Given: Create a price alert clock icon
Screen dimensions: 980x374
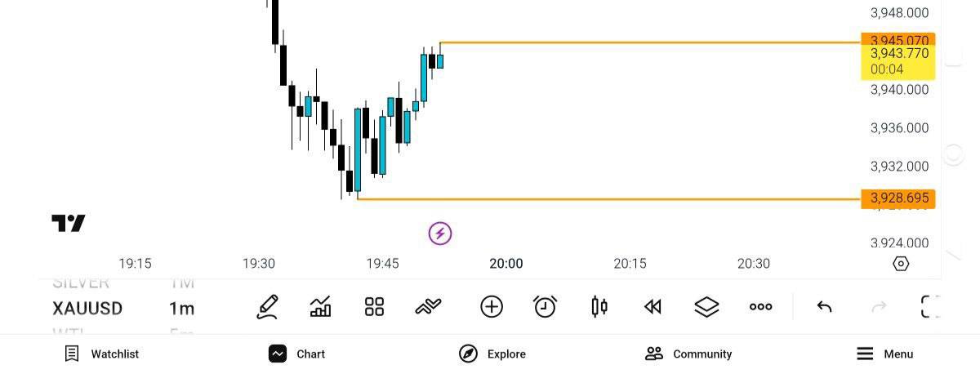Looking at the screenshot, I should [545, 307].
